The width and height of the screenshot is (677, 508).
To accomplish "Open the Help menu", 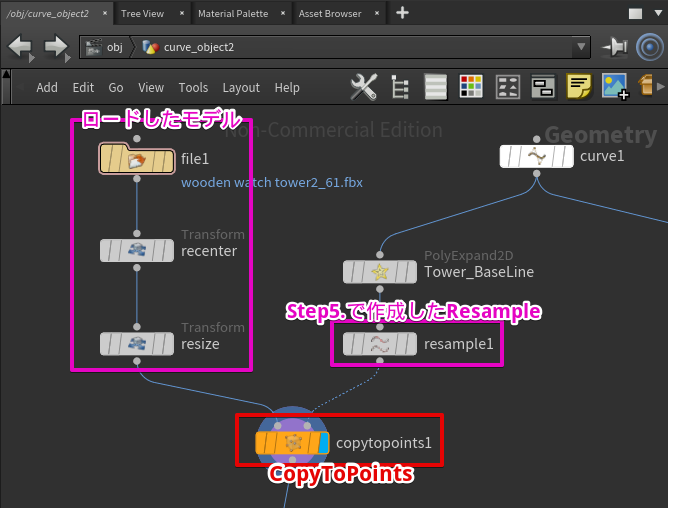I will (x=287, y=88).
